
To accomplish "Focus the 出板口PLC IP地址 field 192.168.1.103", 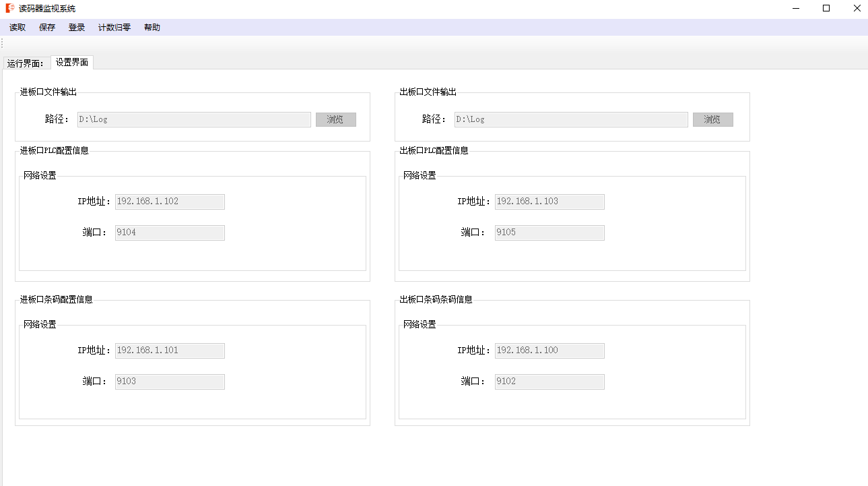I will [549, 202].
